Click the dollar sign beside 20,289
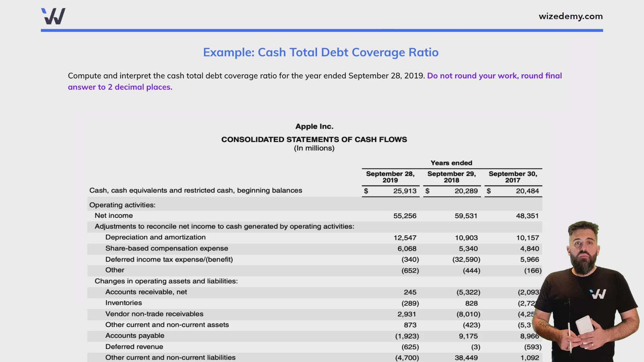644x362 pixels. click(428, 191)
